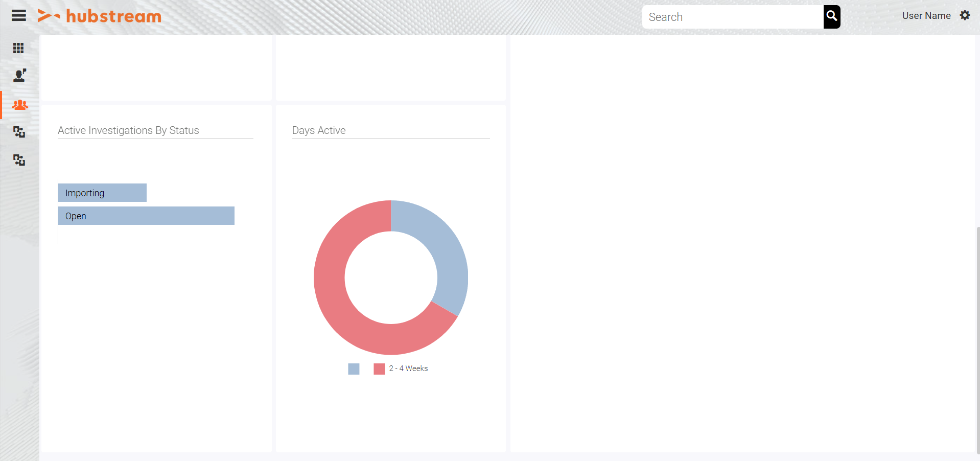
Task: Select the orange group icon in sidebar
Action: pyautogui.click(x=19, y=105)
